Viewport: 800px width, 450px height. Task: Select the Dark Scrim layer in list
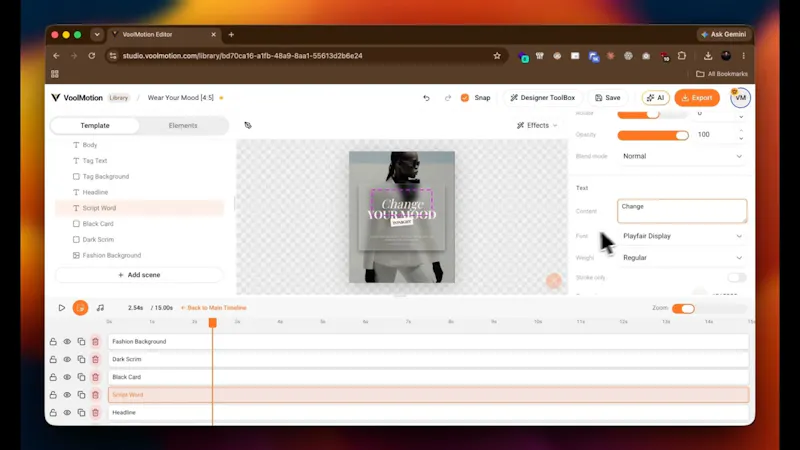pyautogui.click(x=139, y=240)
